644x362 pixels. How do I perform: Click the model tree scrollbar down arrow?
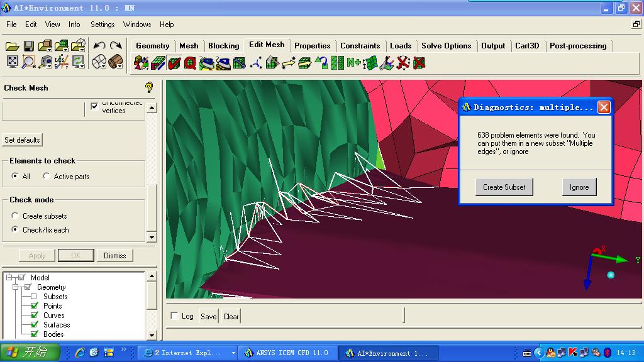click(x=151, y=335)
